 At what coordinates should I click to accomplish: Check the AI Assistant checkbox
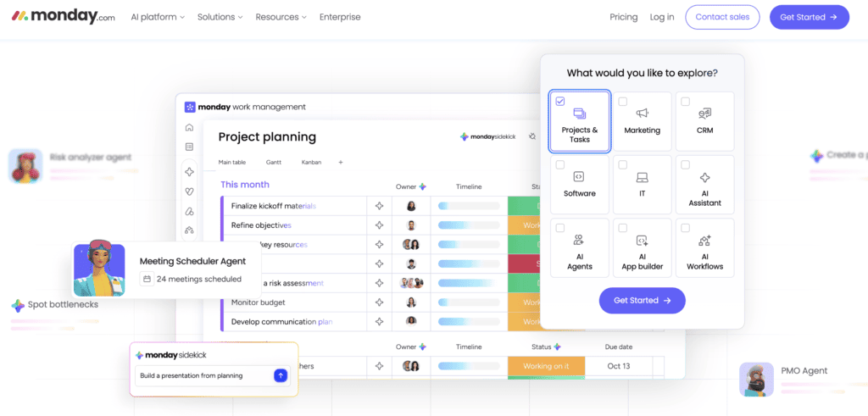click(685, 165)
